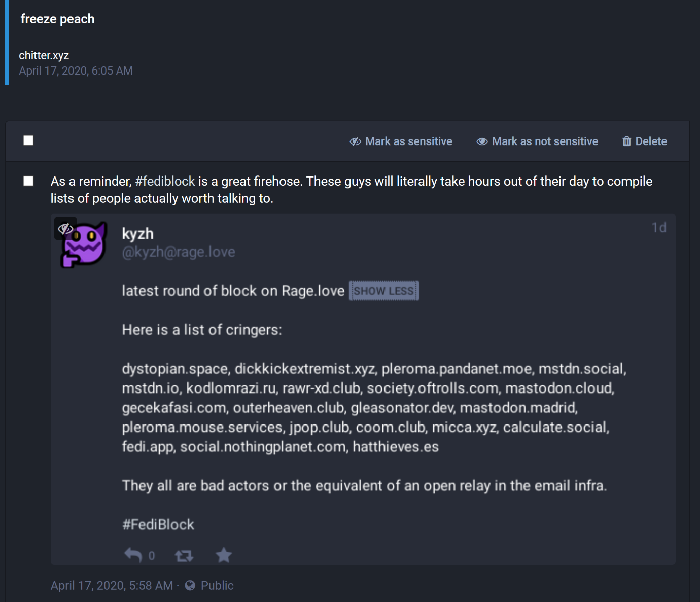
Task: Click Mark as sensitive
Action: click(x=401, y=141)
